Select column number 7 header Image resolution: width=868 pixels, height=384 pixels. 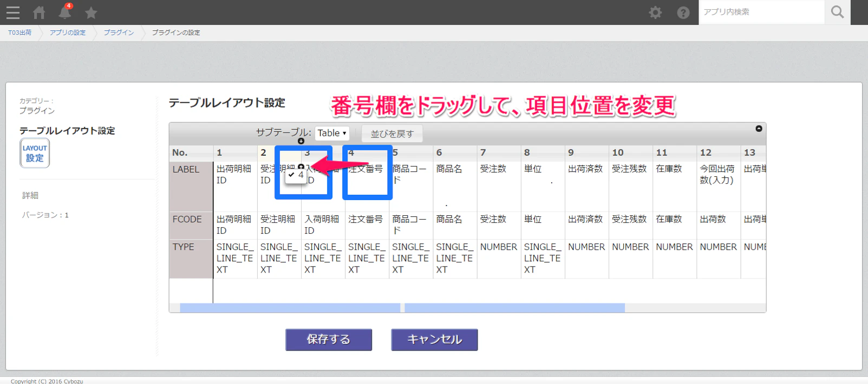tap(499, 153)
